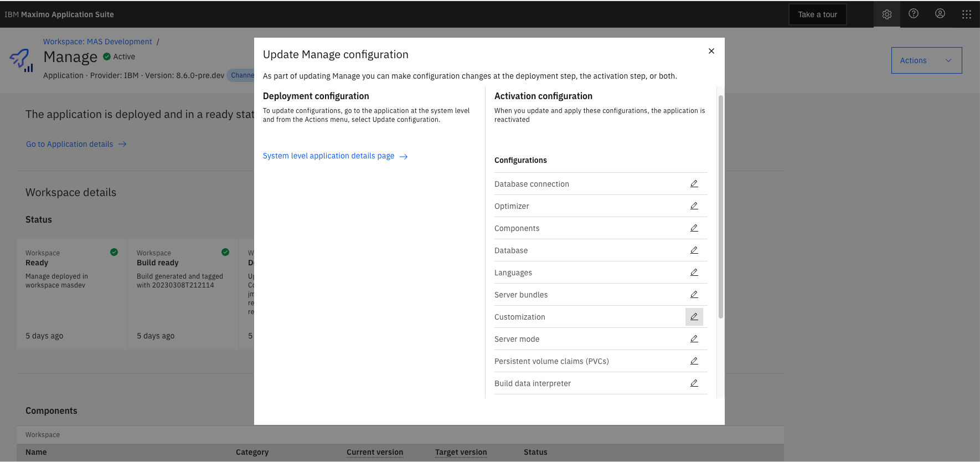980x462 pixels.
Task: Click the Target version column header
Action: (461, 452)
